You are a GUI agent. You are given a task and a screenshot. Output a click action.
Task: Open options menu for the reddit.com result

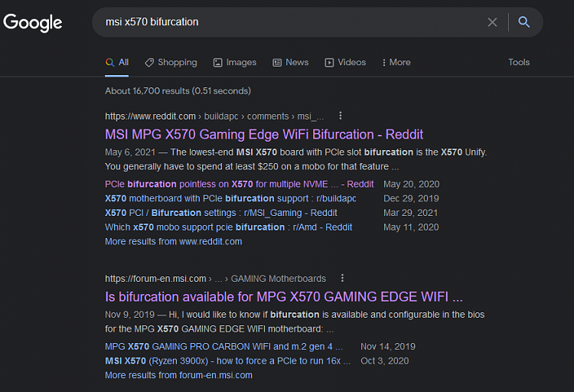[341, 116]
